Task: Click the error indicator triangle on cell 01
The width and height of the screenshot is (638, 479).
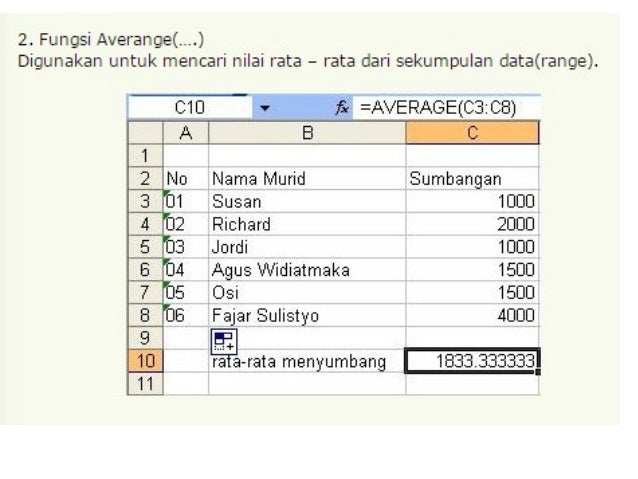Action: point(166,192)
